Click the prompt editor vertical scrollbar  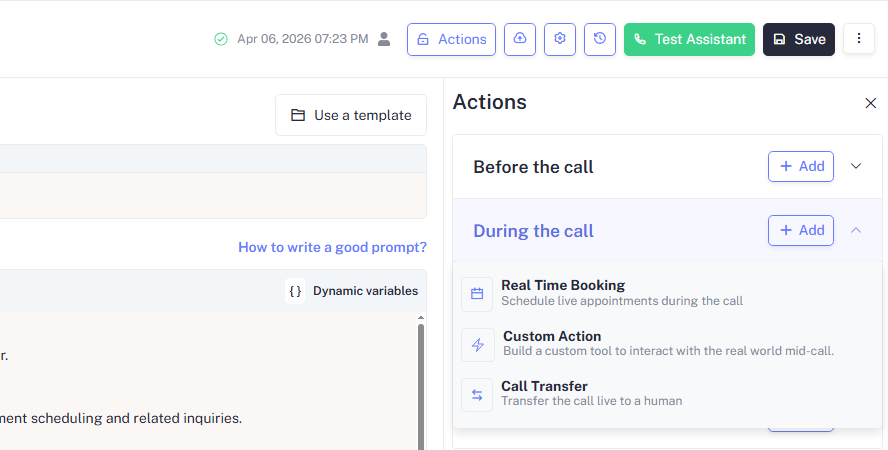(420, 370)
